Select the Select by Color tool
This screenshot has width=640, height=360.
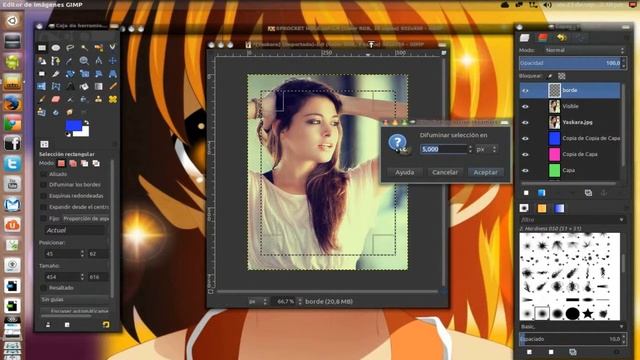point(99,48)
